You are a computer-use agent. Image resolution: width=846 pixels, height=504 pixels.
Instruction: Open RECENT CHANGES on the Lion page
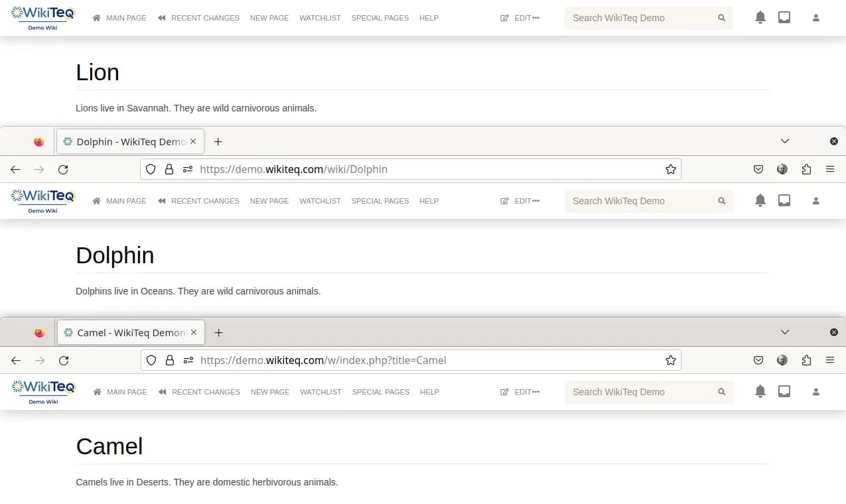pos(204,18)
